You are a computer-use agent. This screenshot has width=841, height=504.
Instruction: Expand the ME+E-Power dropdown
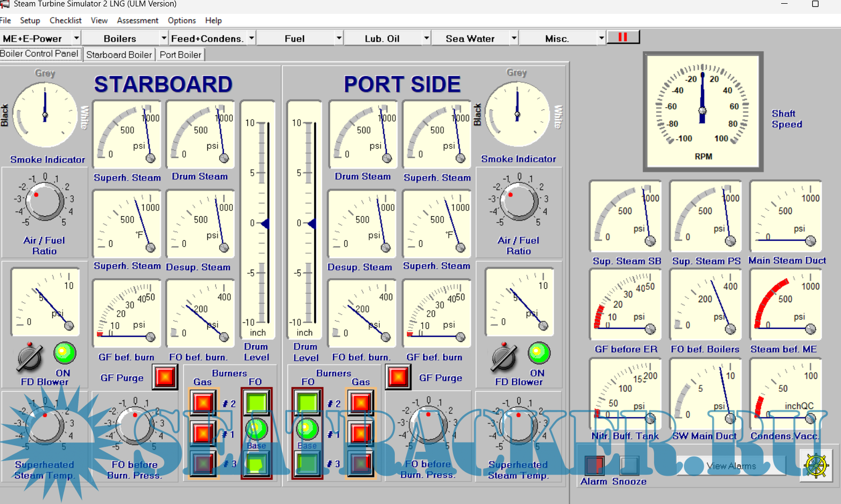tap(76, 38)
